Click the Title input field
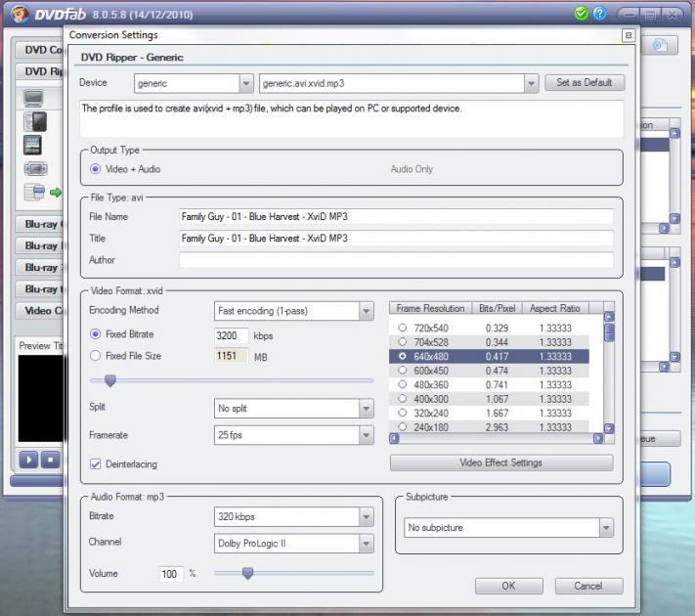Screen dimensions: 695x616 pyautogui.click(x=396, y=239)
